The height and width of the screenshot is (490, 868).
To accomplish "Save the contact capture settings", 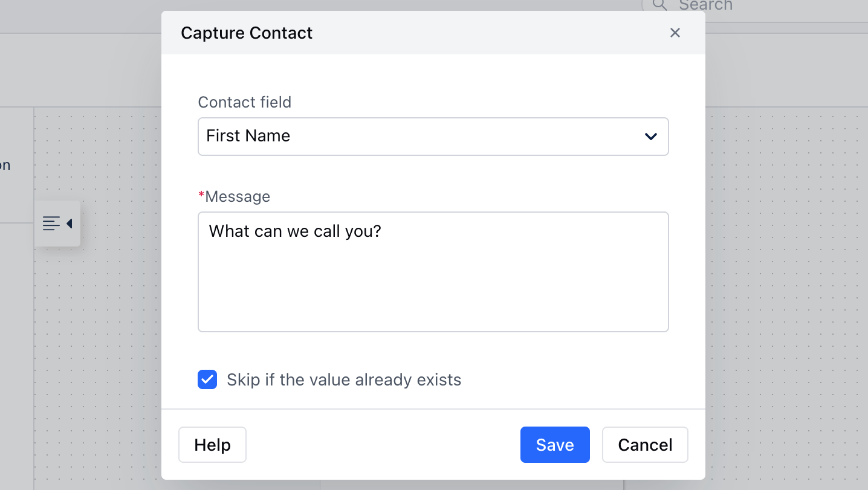I will point(555,445).
